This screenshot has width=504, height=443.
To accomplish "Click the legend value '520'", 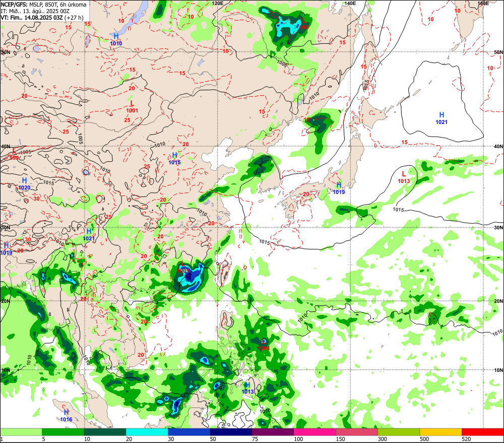I will [466, 439].
